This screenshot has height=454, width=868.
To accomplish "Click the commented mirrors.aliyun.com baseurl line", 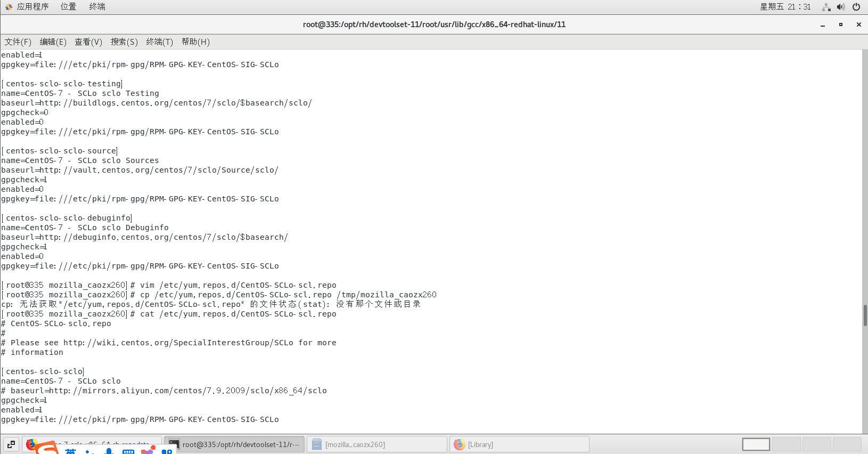I will coord(164,391).
